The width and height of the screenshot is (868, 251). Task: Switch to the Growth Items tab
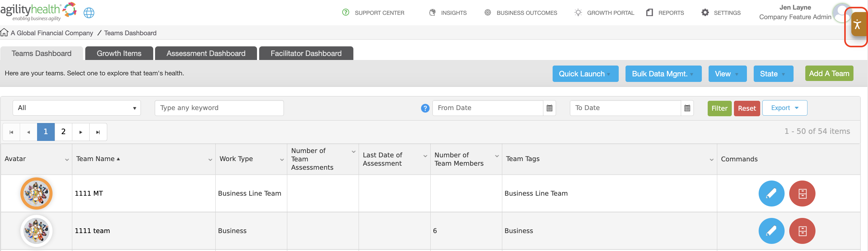tap(119, 53)
